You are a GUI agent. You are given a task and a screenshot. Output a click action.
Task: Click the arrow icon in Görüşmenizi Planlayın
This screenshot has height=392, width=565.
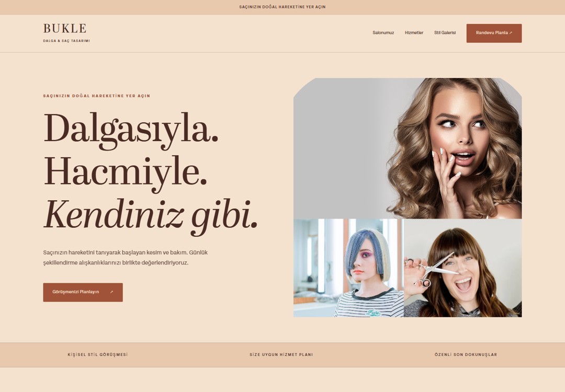pos(111,292)
